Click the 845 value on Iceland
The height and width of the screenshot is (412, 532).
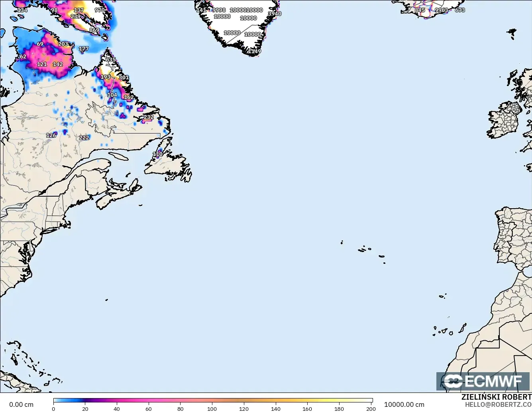click(420, 10)
